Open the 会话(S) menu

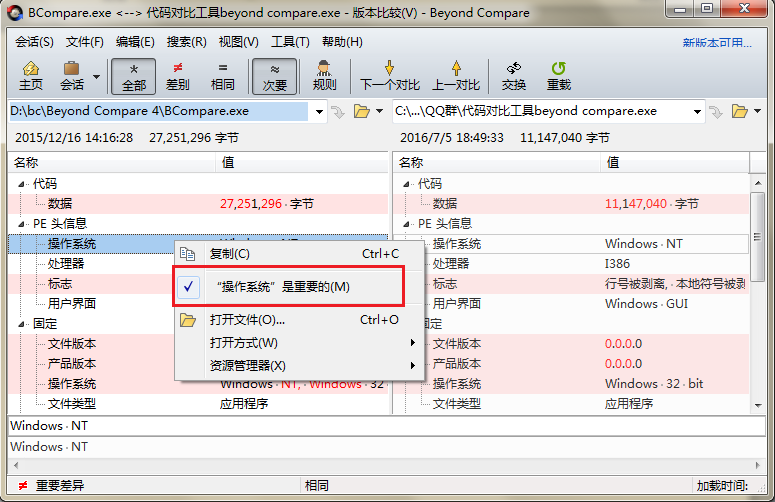(34, 42)
